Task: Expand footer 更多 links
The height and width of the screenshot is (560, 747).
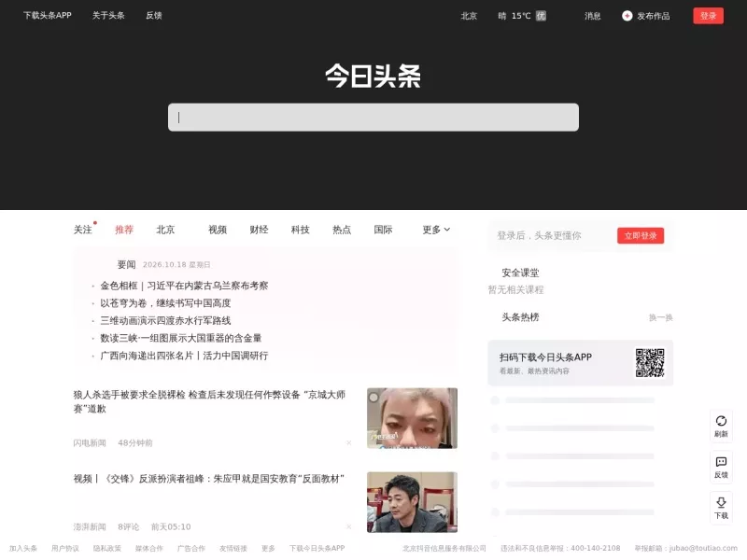Action: pos(268,548)
